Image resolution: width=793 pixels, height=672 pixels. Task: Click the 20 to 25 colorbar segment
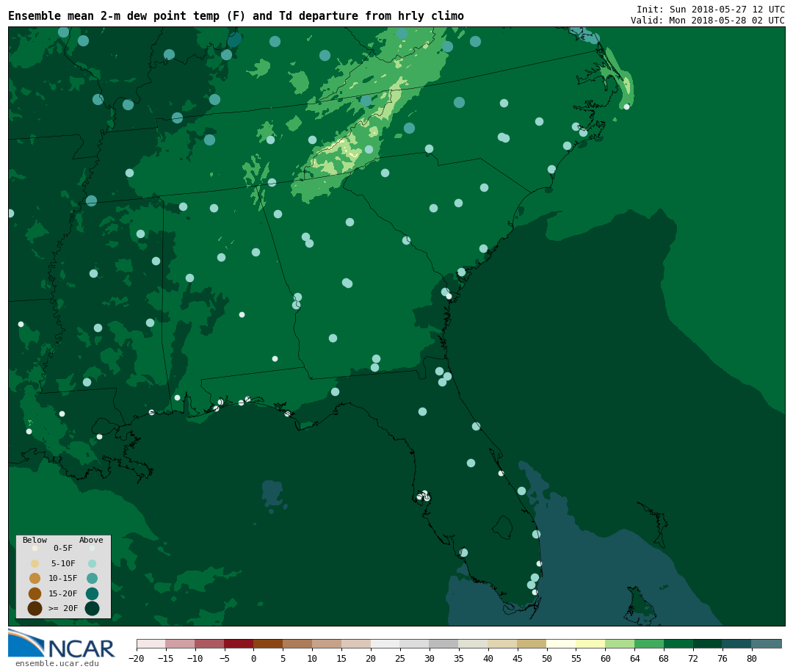coord(386,643)
